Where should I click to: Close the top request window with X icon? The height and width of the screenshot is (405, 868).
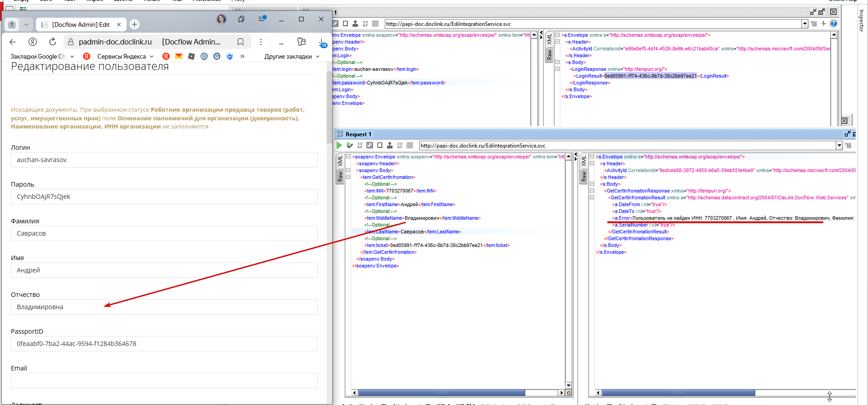coord(833,12)
